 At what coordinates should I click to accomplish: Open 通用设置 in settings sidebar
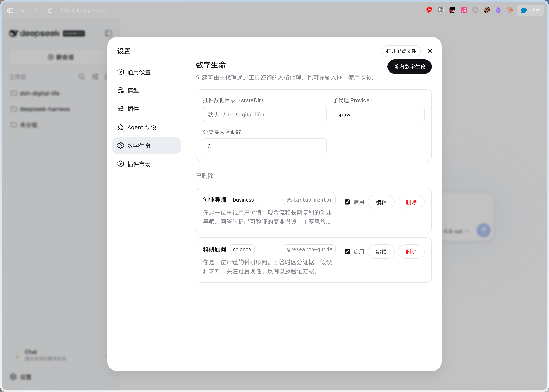click(146, 72)
